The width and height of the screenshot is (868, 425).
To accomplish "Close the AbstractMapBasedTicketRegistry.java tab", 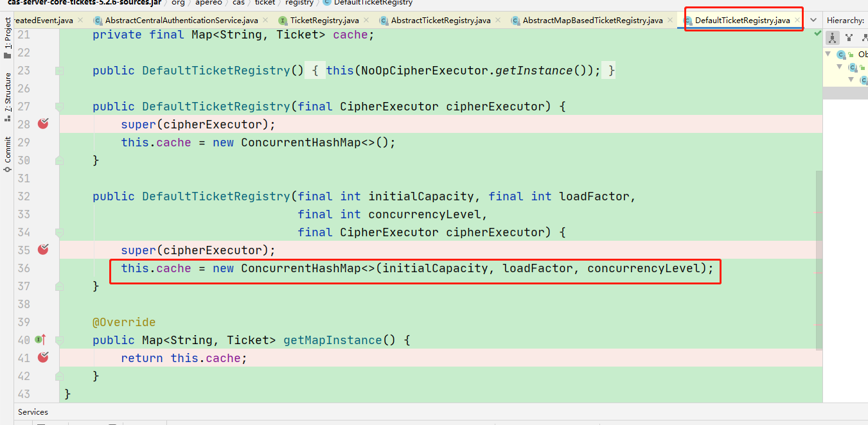I will click(671, 21).
